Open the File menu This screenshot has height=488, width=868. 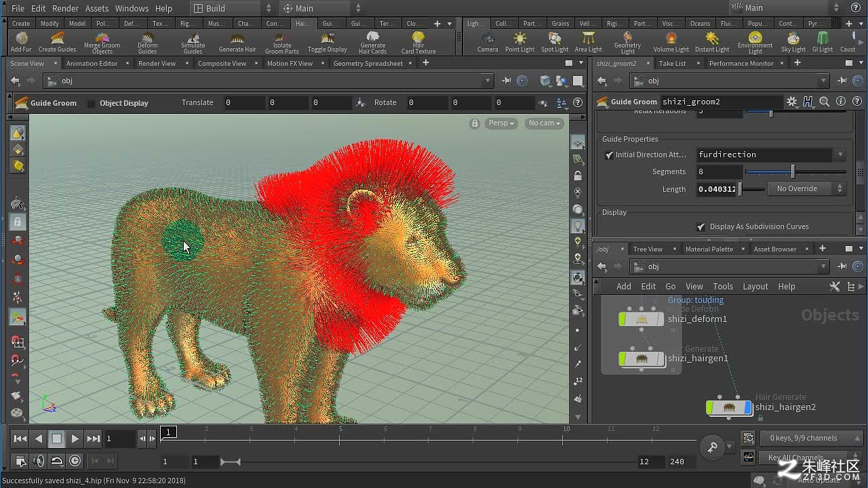(18, 8)
